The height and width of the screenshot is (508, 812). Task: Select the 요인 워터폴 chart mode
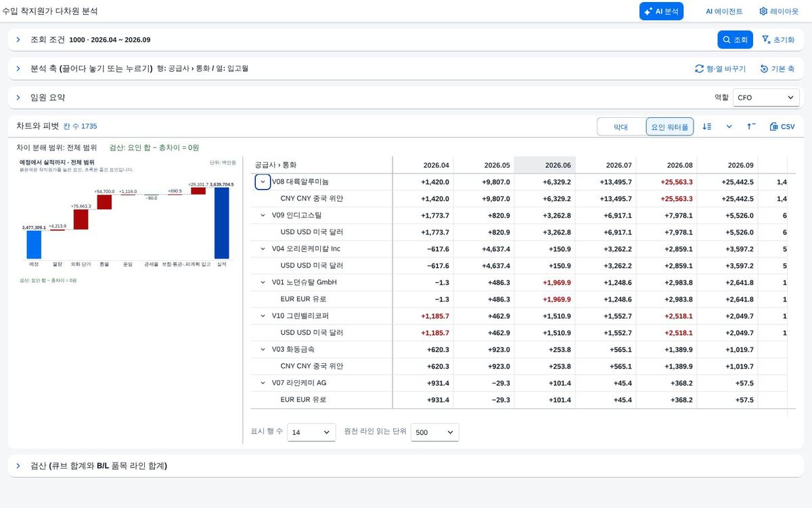pos(670,127)
